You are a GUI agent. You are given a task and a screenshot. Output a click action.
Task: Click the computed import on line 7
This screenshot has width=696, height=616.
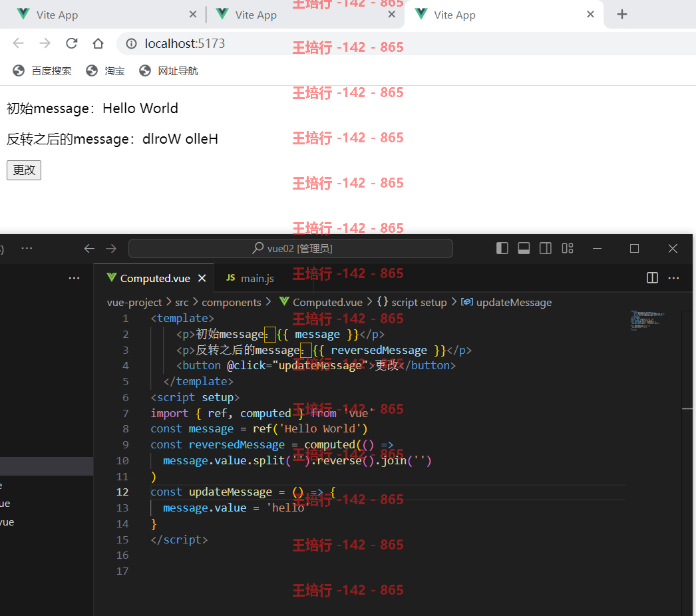tap(265, 414)
